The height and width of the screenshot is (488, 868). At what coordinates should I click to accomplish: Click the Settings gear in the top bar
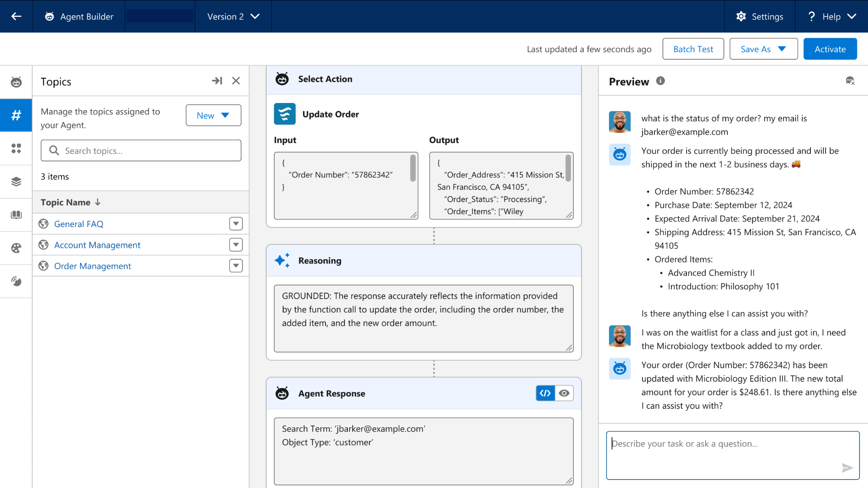click(x=741, y=17)
